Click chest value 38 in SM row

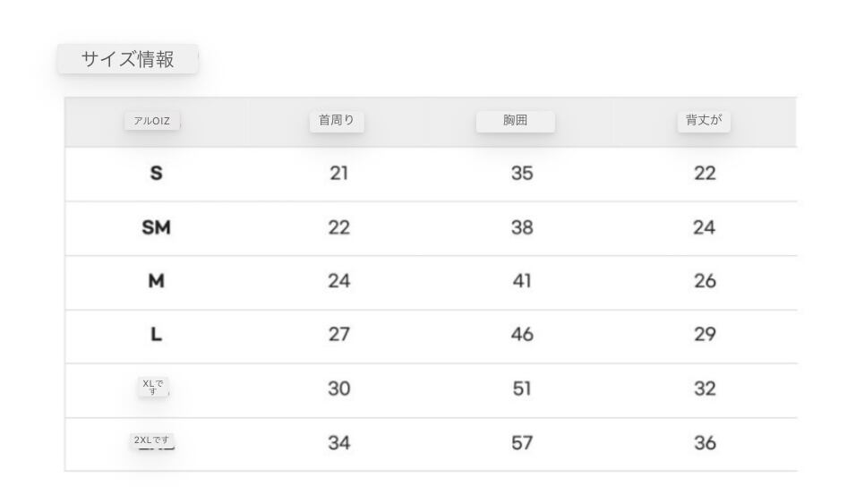click(x=521, y=228)
